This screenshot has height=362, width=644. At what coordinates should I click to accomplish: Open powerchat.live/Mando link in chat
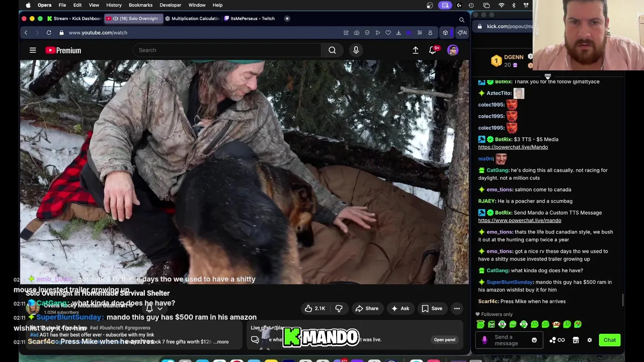513,147
